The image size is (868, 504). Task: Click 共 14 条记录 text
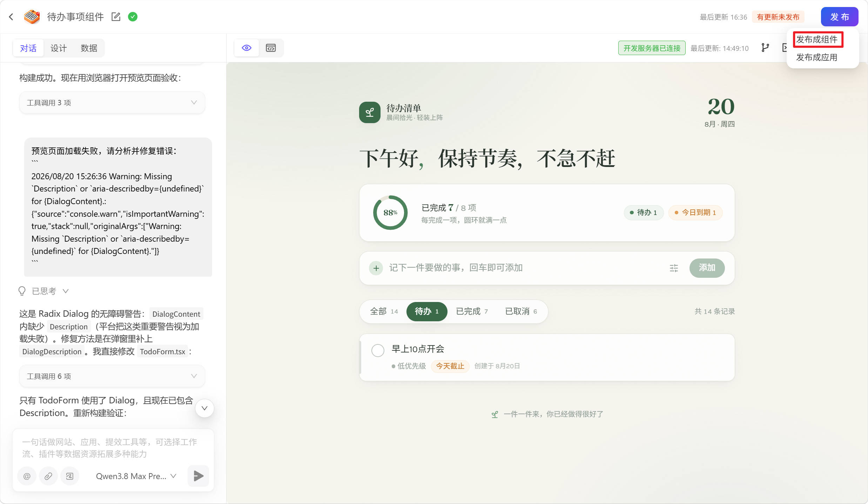(x=715, y=311)
